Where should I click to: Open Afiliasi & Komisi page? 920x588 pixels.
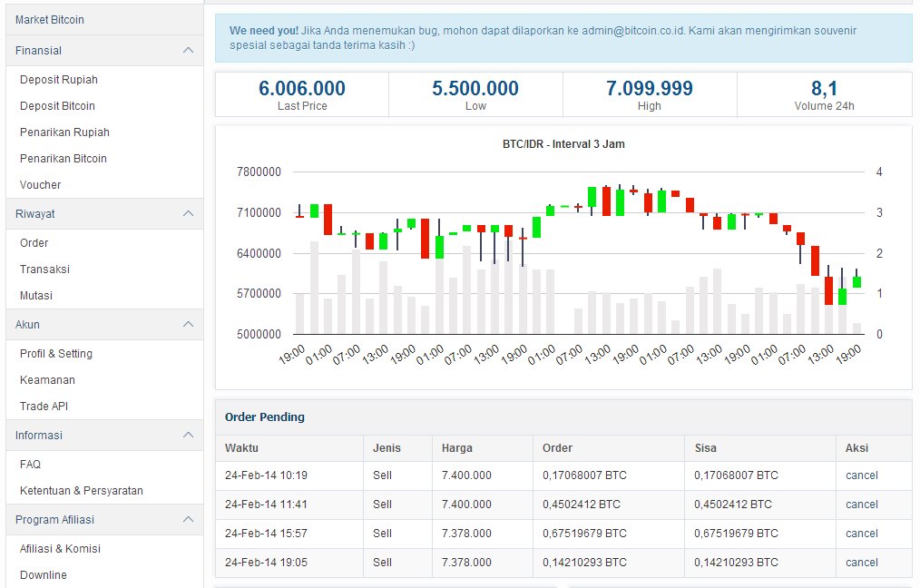pos(60,549)
